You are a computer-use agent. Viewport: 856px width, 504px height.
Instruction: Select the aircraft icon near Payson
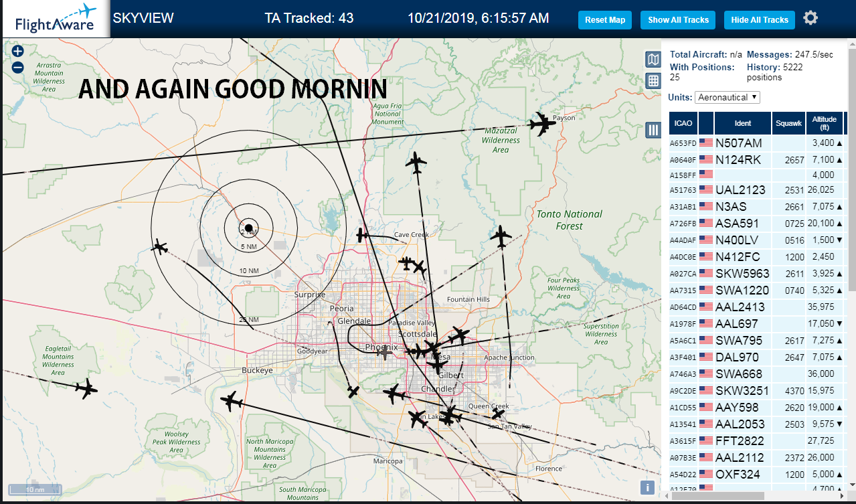click(x=541, y=124)
